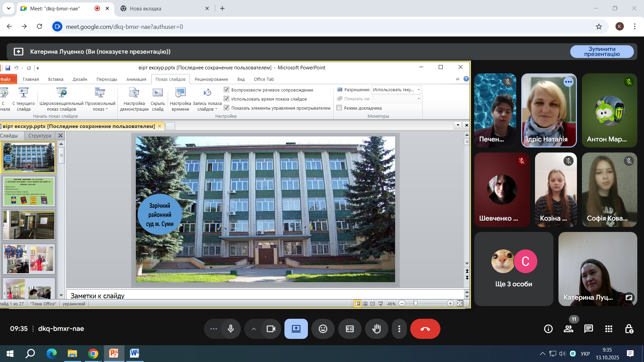Turn off camera in Meet toolbar
This screenshot has width=644, height=362.
[271, 329]
